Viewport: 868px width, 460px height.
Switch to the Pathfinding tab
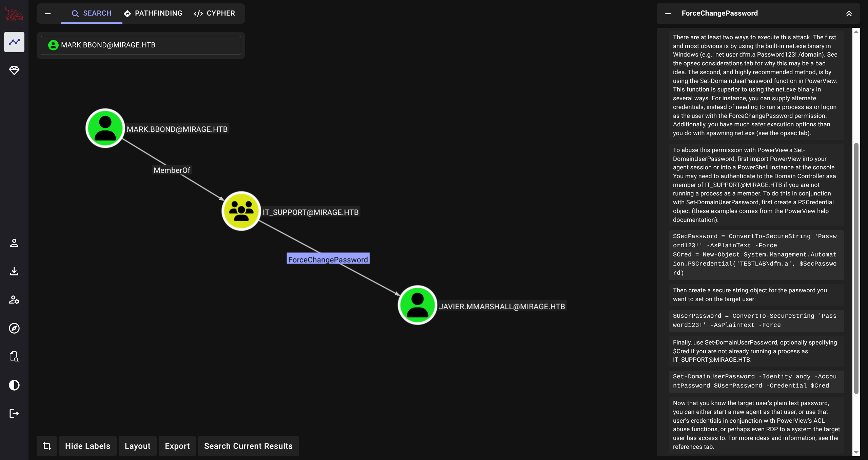[153, 14]
